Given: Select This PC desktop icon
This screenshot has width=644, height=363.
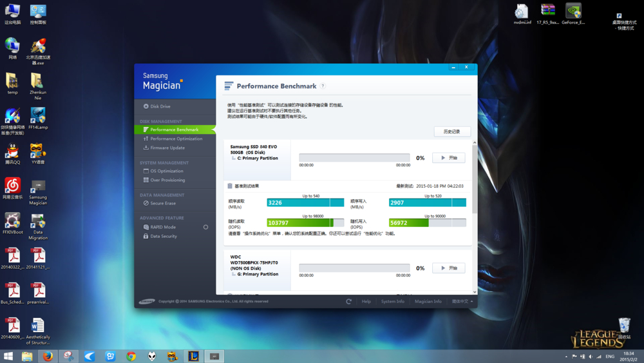Looking at the screenshot, I should (x=12, y=14).
